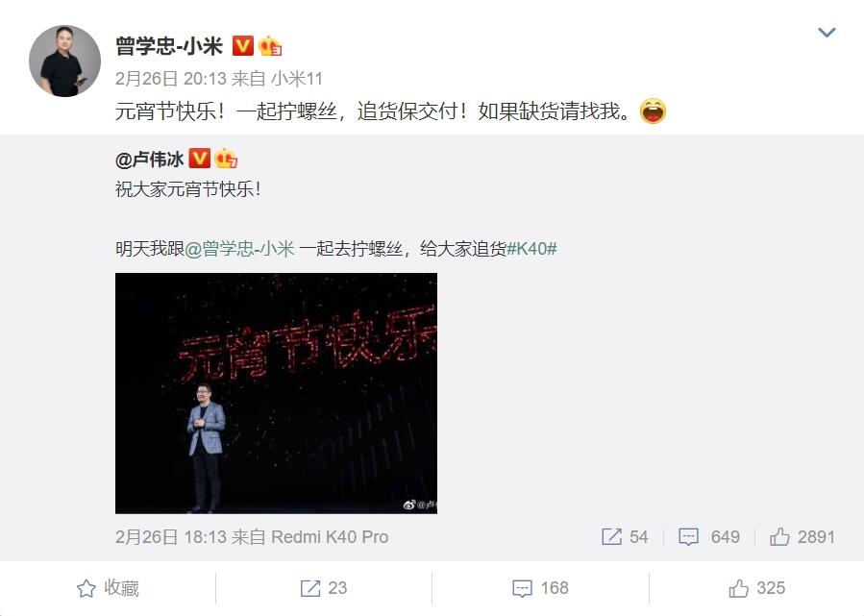Open the original post's 649 comments
The image size is (864, 616).
pos(709,536)
